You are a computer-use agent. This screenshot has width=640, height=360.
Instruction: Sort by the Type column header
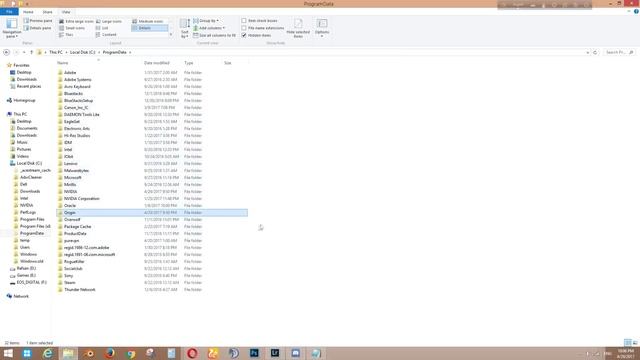pos(189,63)
